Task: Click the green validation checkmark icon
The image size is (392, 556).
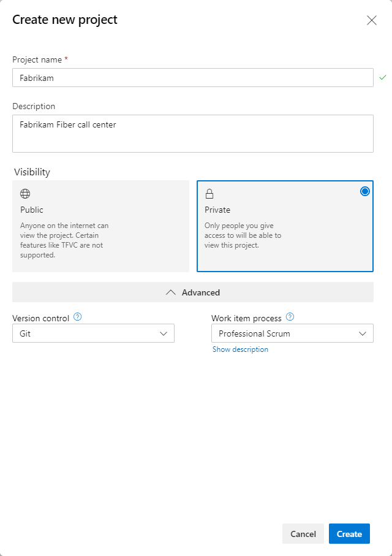Action: click(x=383, y=77)
